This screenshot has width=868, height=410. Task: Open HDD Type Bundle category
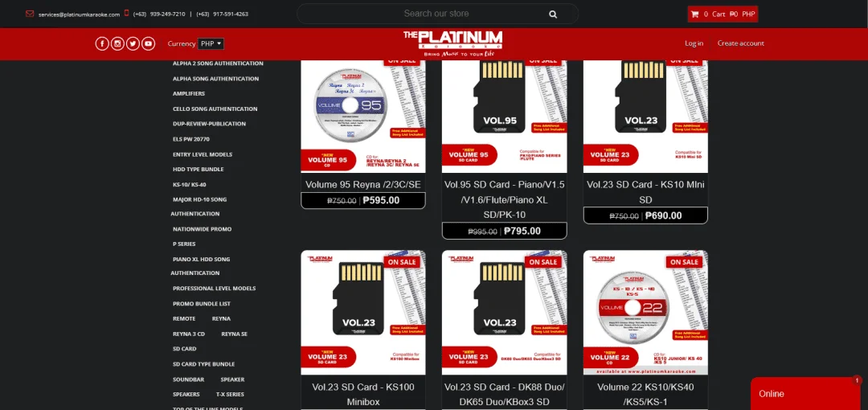tap(199, 170)
